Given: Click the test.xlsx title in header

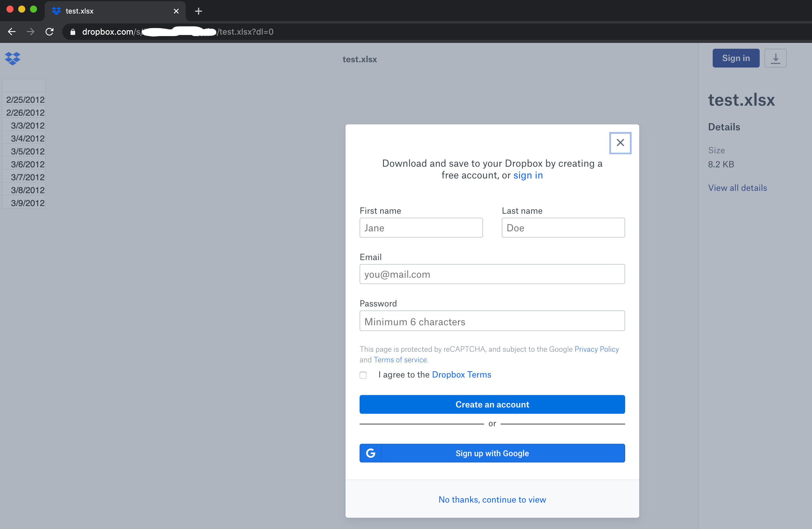Looking at the screenshot, I should click(x=360, y=59).
